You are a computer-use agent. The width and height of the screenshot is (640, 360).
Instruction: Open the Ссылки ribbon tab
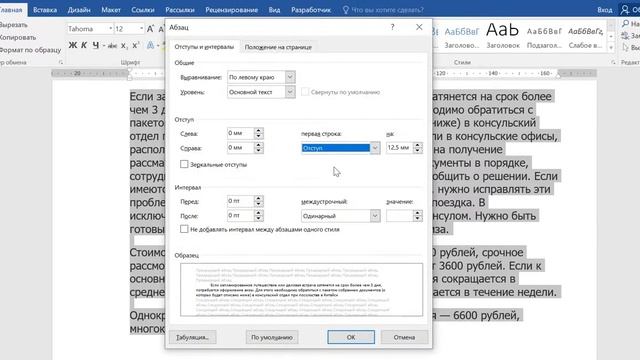click(x=143, y=10)
